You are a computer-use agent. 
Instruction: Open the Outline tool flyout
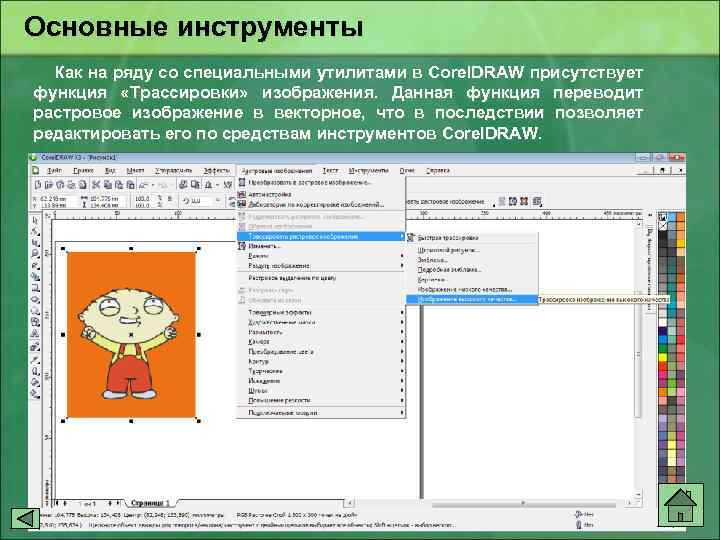[35, 371]
